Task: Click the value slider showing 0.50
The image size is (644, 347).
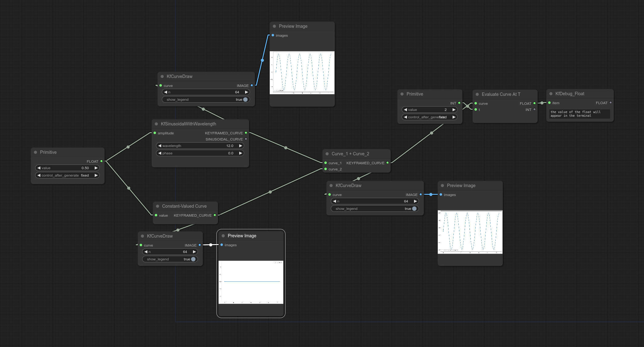Action: coord(67,168)
